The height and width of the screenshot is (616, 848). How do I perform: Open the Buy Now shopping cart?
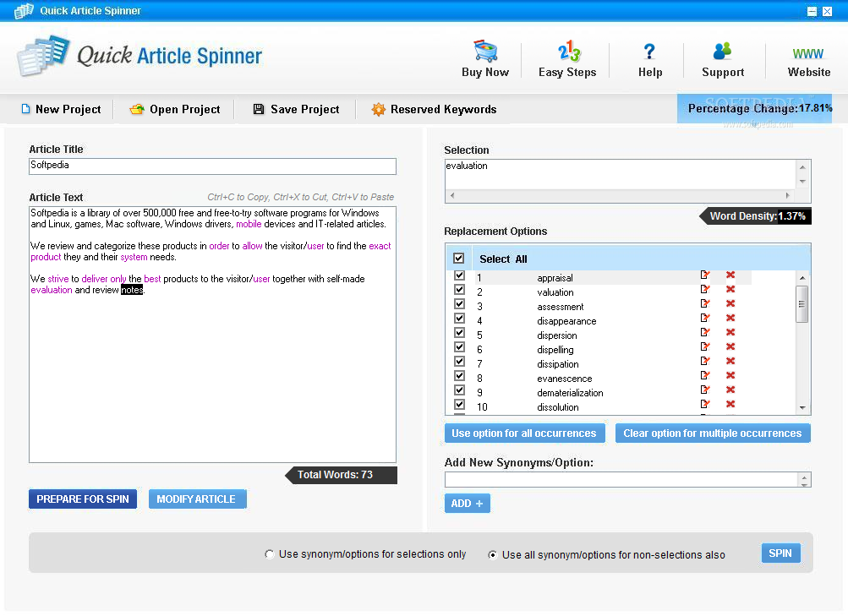tap(485, 59)
